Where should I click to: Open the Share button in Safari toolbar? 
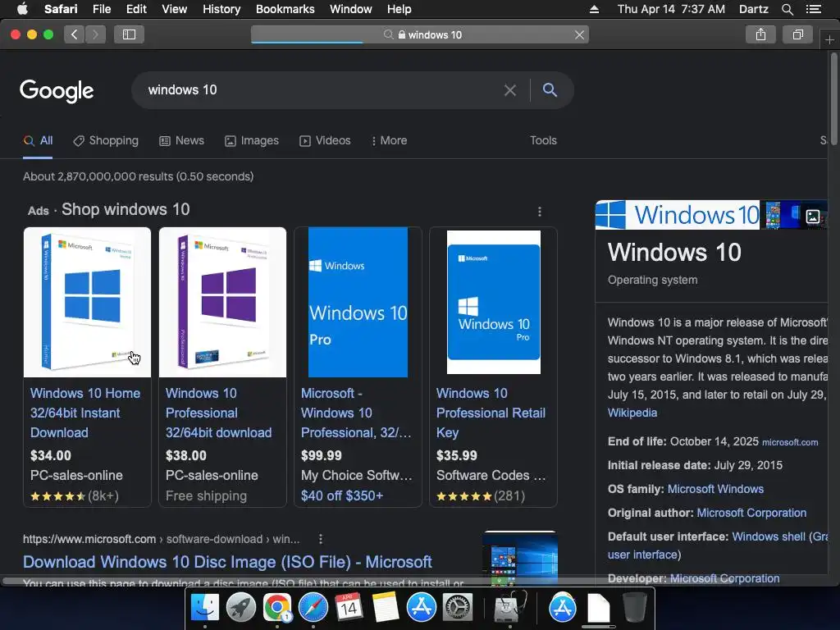760,34
